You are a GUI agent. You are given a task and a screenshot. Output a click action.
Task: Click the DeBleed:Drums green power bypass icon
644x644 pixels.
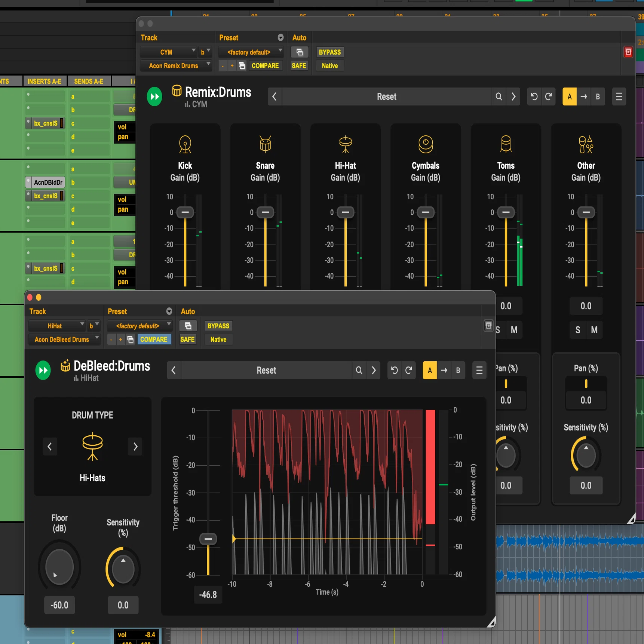point(43,370)
